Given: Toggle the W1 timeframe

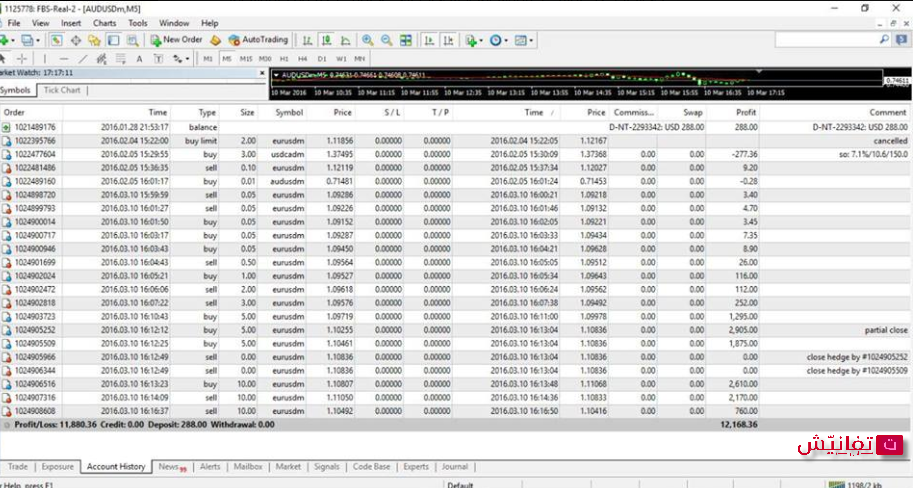Looking at the screenshot, I should [341, 59].
